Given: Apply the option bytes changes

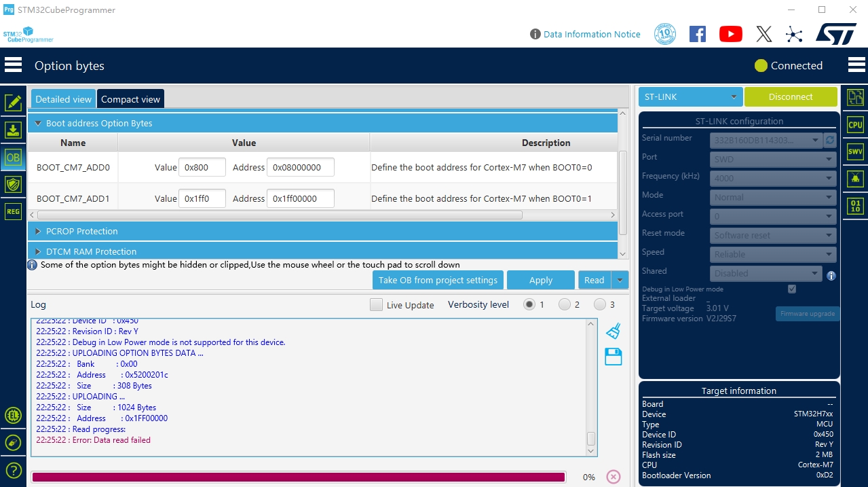Looking at the screenshot, I should pos(541,280).
